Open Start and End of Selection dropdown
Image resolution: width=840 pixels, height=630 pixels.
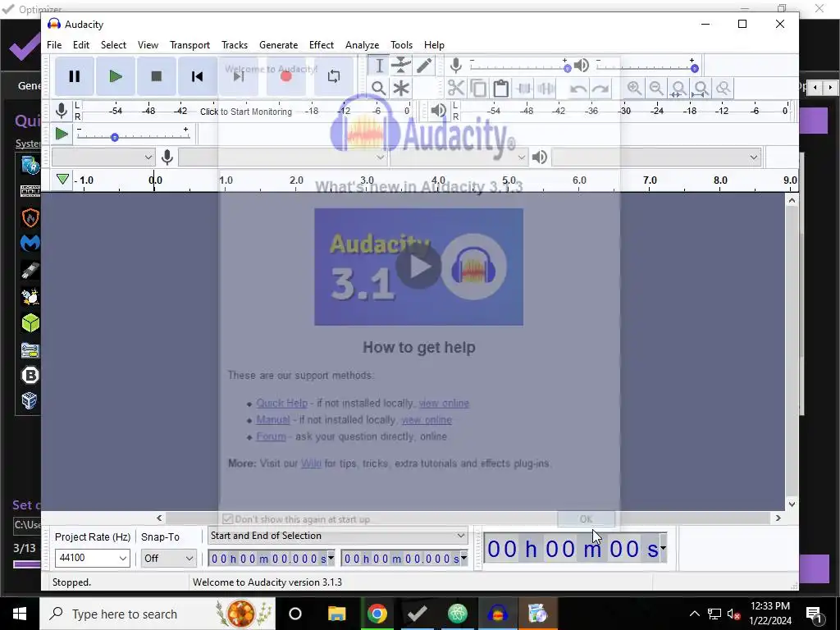[337, 536]
